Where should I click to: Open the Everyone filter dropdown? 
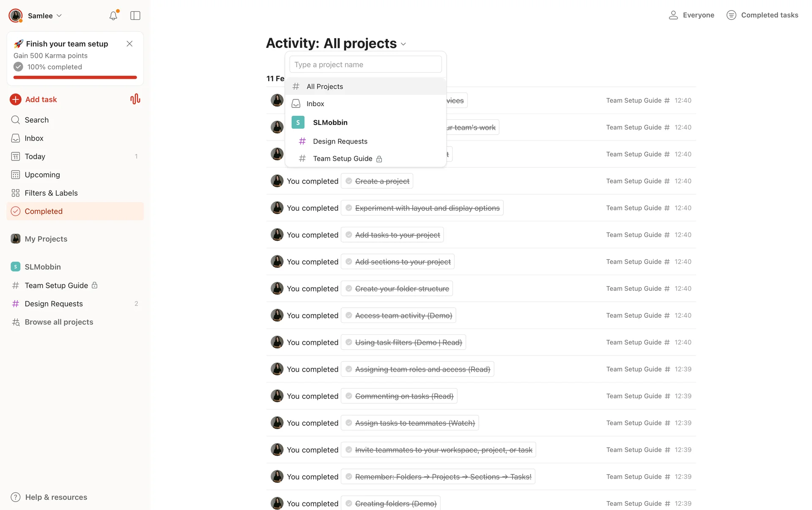pos(691,15)
